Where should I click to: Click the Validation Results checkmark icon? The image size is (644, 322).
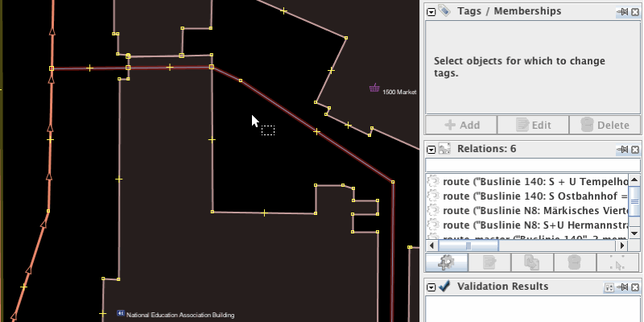point(444,287)
